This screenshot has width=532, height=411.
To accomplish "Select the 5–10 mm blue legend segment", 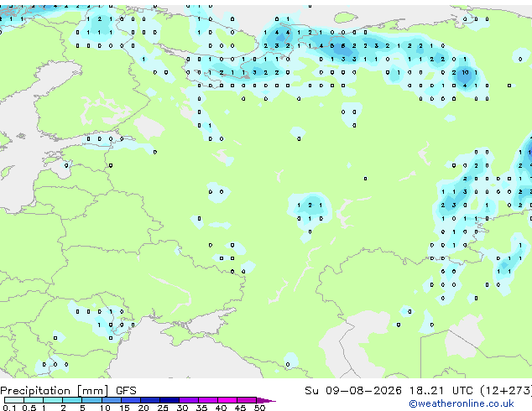I will tap(91, 400).
